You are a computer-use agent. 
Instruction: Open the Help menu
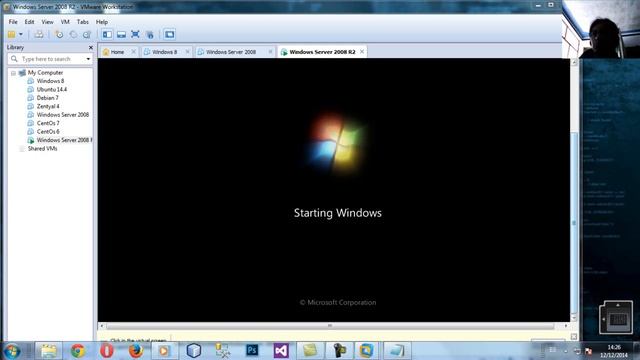pos(102,22)
